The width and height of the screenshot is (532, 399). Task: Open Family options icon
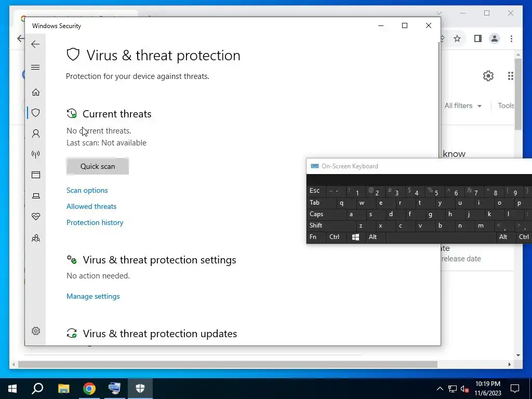tap(36, 238)
